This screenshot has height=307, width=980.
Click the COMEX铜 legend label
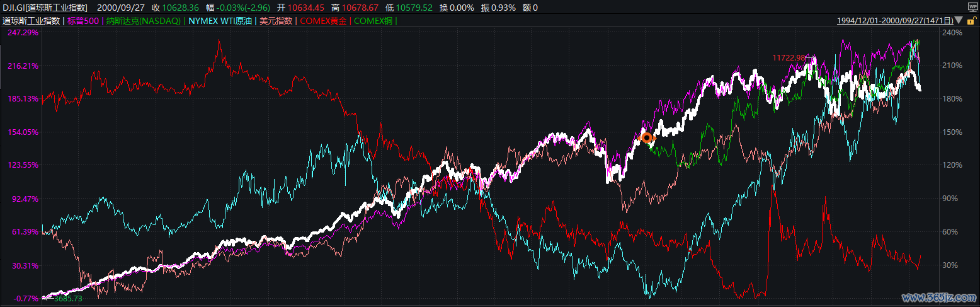pyautogui.click(x=374, y=20)
